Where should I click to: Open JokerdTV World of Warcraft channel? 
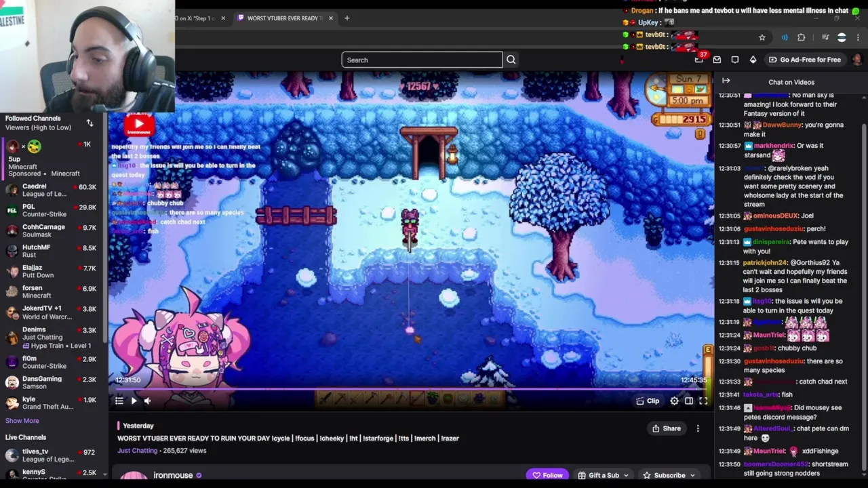point(52,312)
